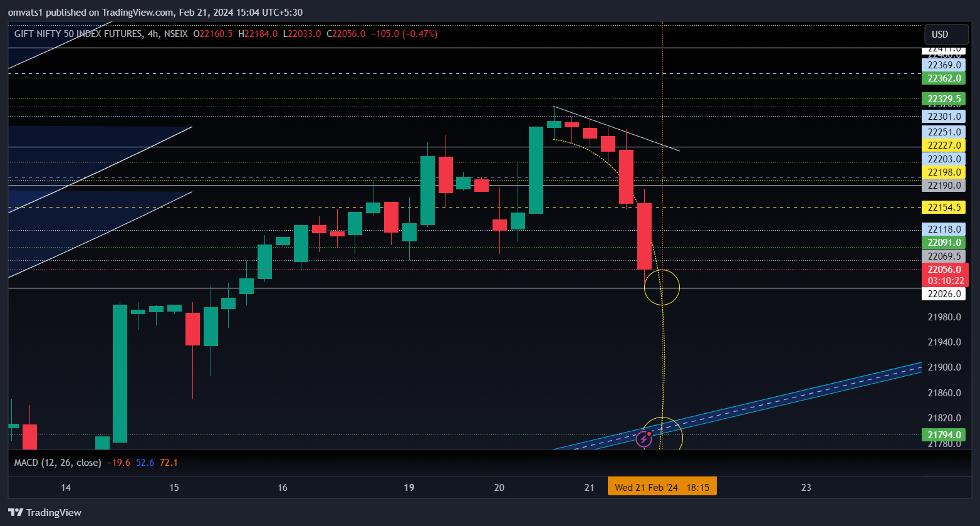The height and width of the screenshot is (526, 980).
Task: Click the yellow price label 22227.0
Action: [944, 145]
